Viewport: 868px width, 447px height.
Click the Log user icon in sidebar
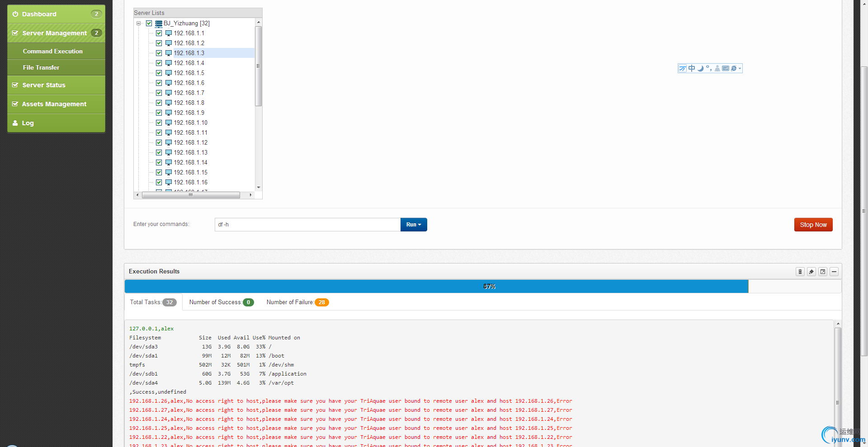pos(15,123)
